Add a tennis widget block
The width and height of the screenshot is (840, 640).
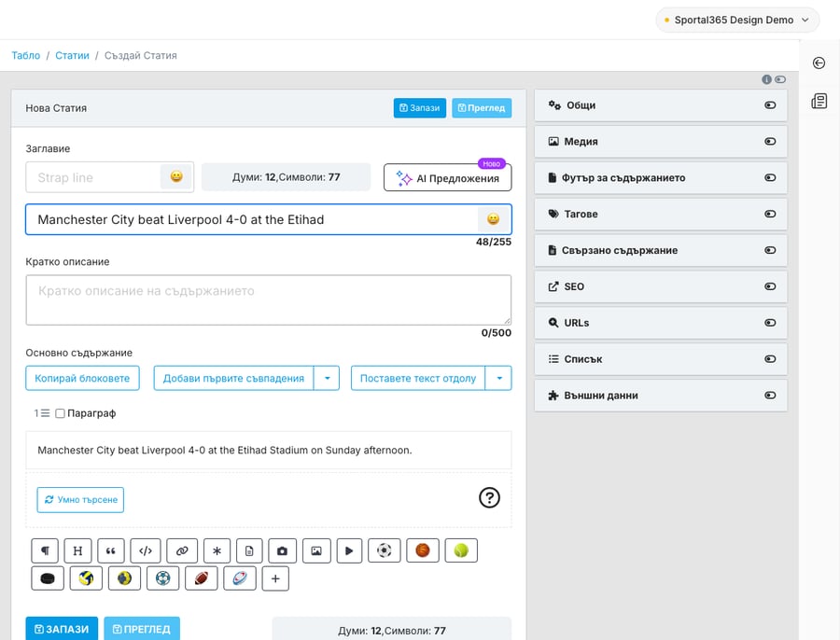click(461, 550)
